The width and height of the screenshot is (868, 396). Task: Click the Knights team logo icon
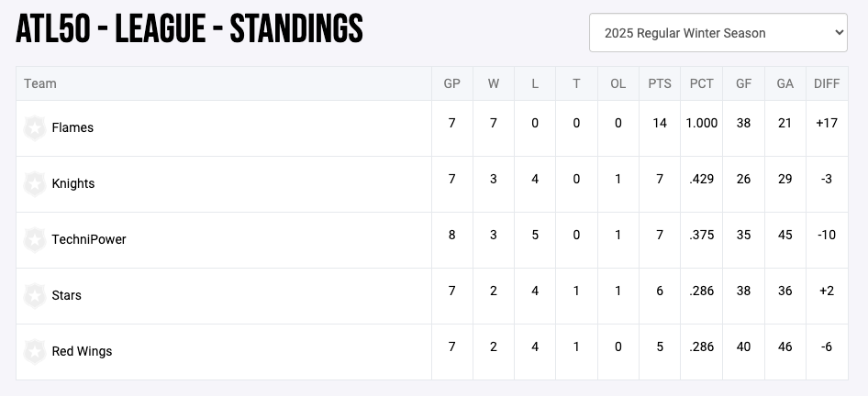pos(35,184)
